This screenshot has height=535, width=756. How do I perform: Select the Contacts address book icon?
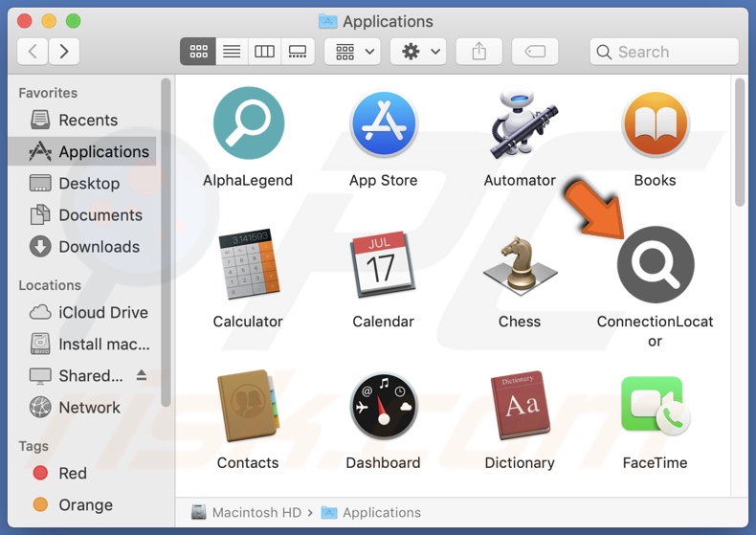click(248, 406)
